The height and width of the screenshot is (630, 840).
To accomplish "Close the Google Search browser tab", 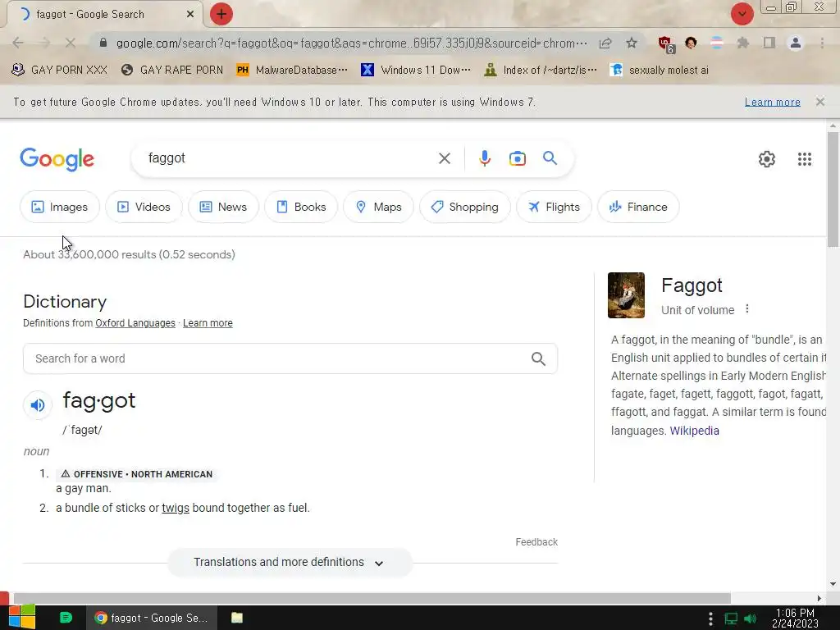I will [x=190, y=15].
